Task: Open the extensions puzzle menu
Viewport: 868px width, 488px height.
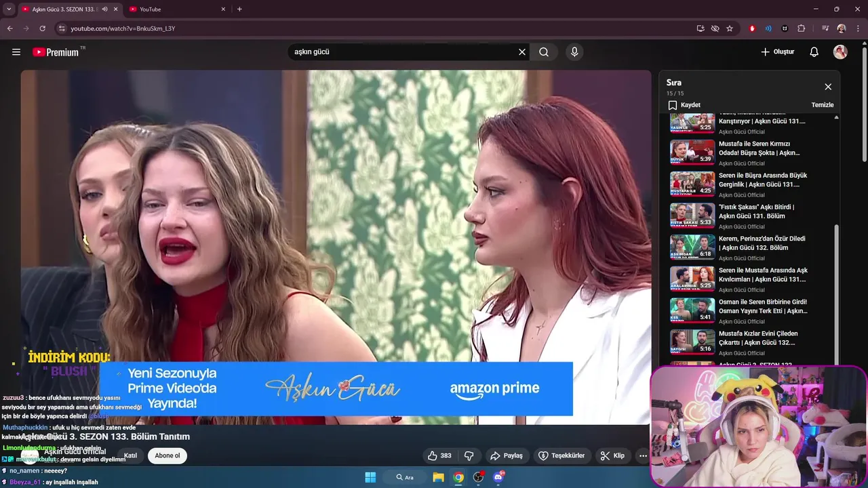Action: click(x=802, y=28)
